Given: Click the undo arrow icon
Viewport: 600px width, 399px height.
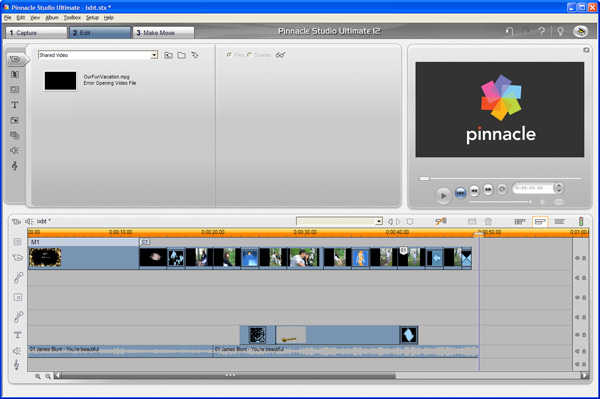Looking at the screenshot, I should pos(509,31).
